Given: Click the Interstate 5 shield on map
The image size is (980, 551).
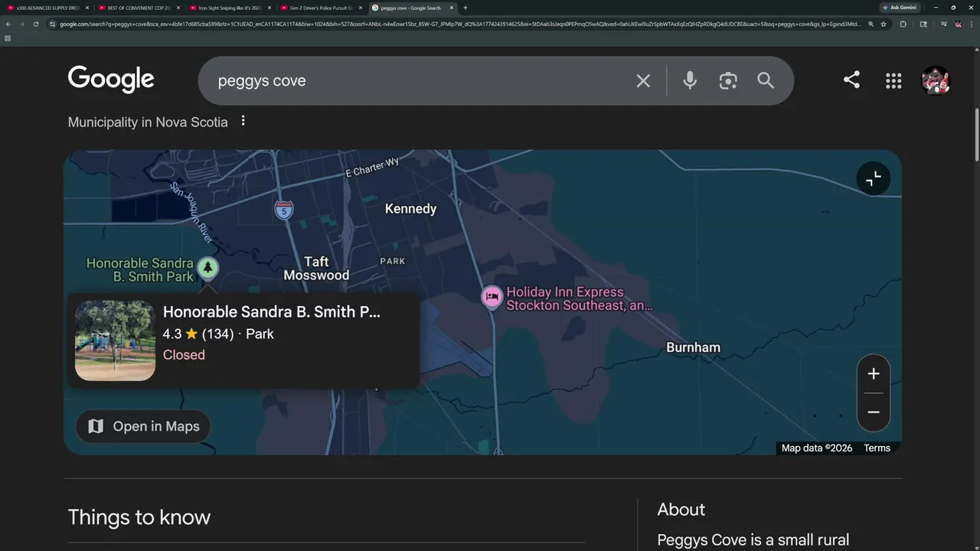Looking at the screenshot, I should (284, 210).
